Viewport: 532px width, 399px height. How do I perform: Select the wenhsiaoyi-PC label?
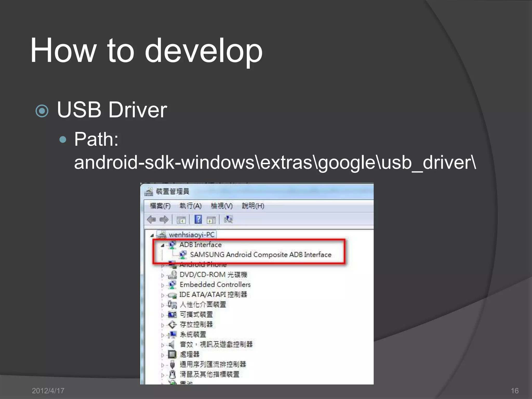coord(192,235)
